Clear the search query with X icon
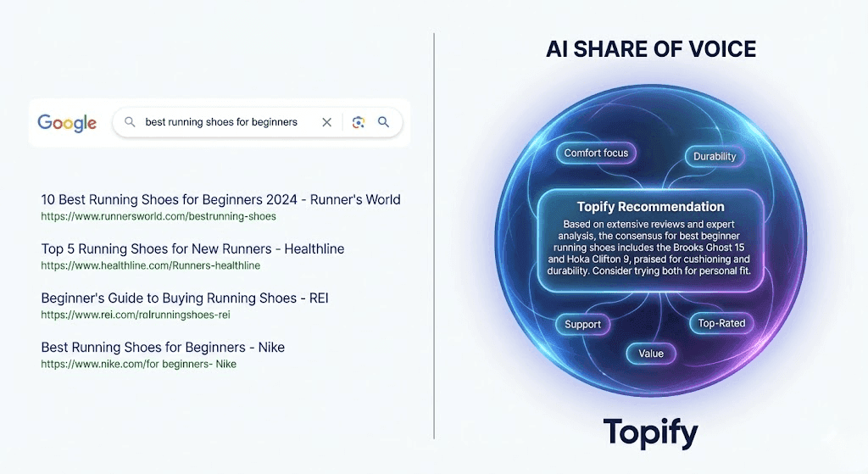 326,122
